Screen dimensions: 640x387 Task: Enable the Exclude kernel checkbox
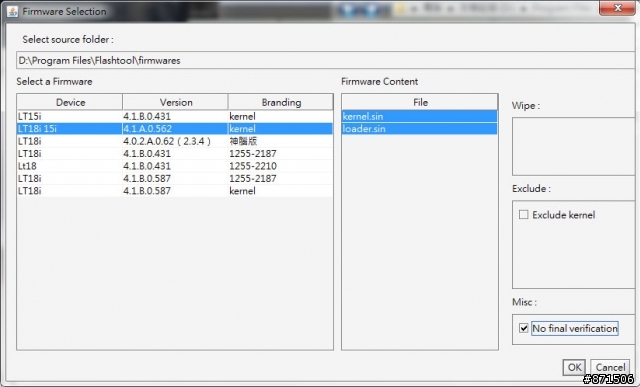(x=523, y=215)
